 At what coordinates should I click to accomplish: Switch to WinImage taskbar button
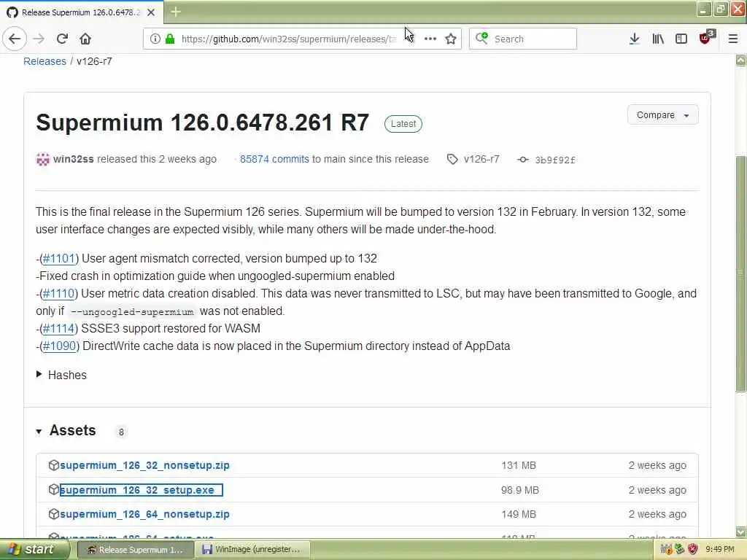click(253, 550)
